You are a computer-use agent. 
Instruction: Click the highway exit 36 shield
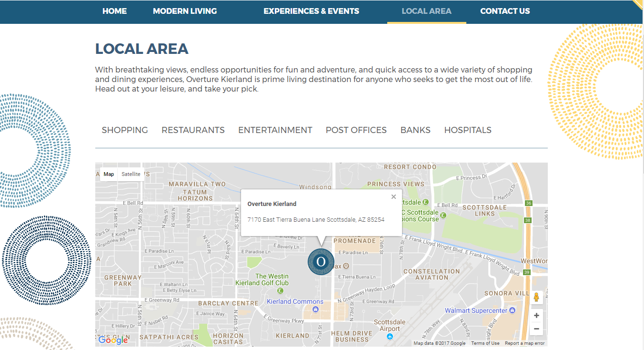click(x=528, y=203)
